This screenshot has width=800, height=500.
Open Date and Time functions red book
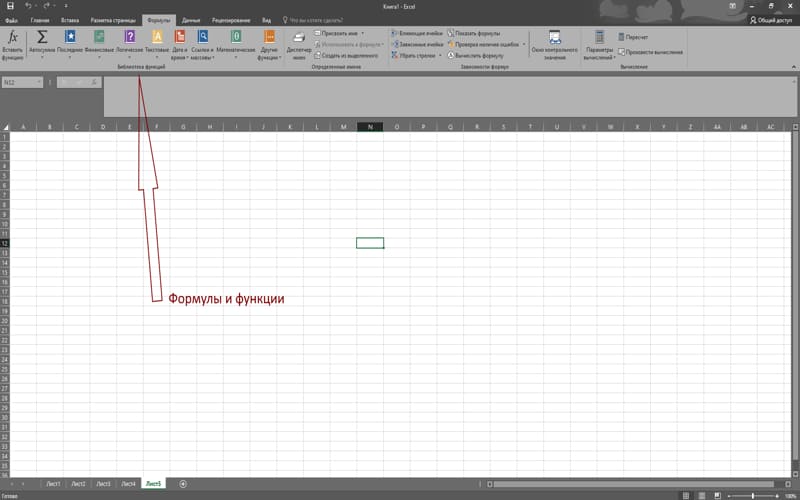pos(180,37)
